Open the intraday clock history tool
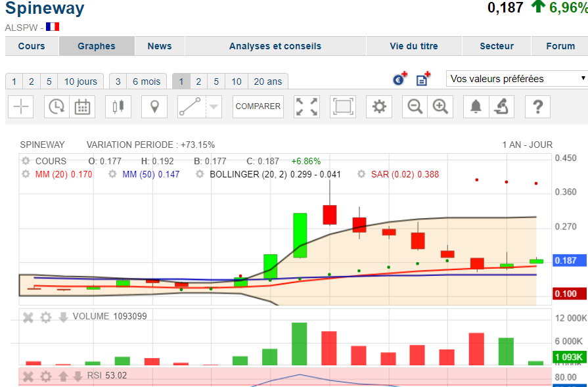Screen dimensions: 588x387 57,107
